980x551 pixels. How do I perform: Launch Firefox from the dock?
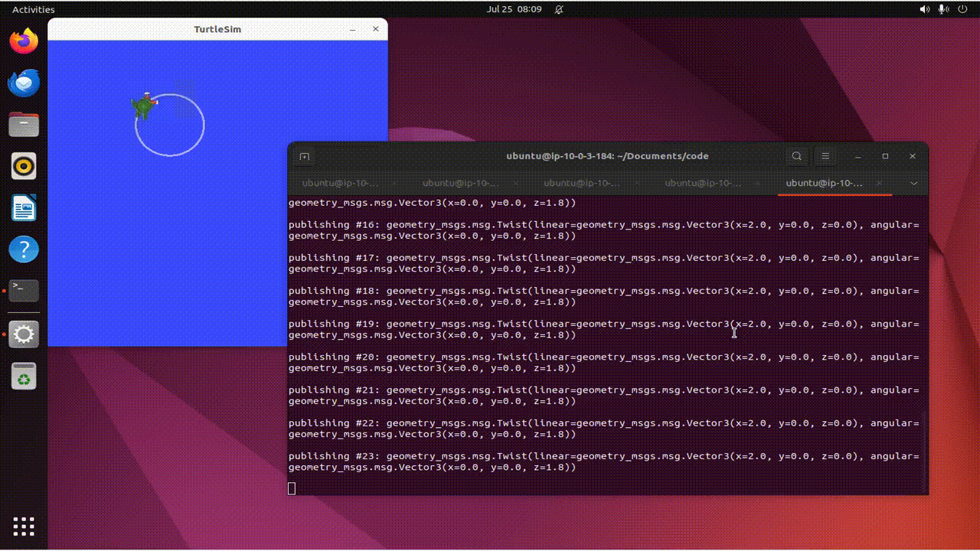pos(24,41)
